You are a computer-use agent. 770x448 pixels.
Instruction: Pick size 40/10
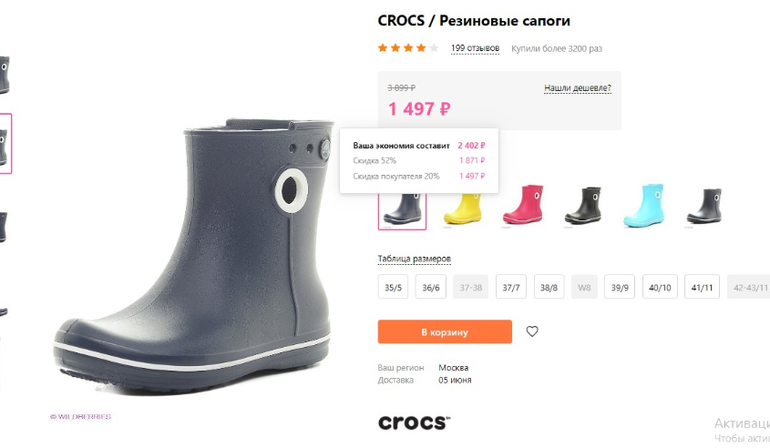tap(660, 287)
